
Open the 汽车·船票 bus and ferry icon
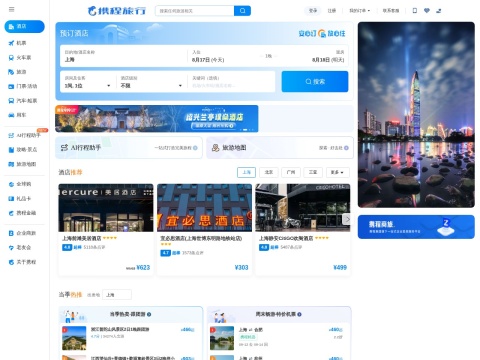click(x=11, y=101)
